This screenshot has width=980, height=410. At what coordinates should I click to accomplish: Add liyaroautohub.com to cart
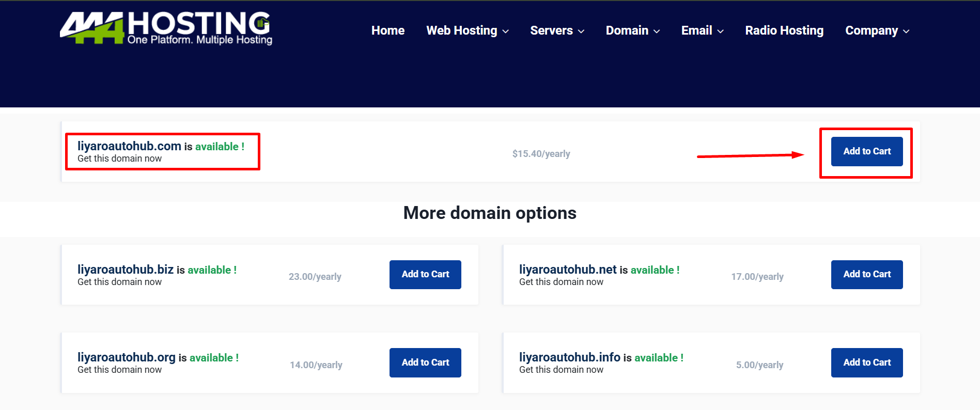[x=866, y=151]
